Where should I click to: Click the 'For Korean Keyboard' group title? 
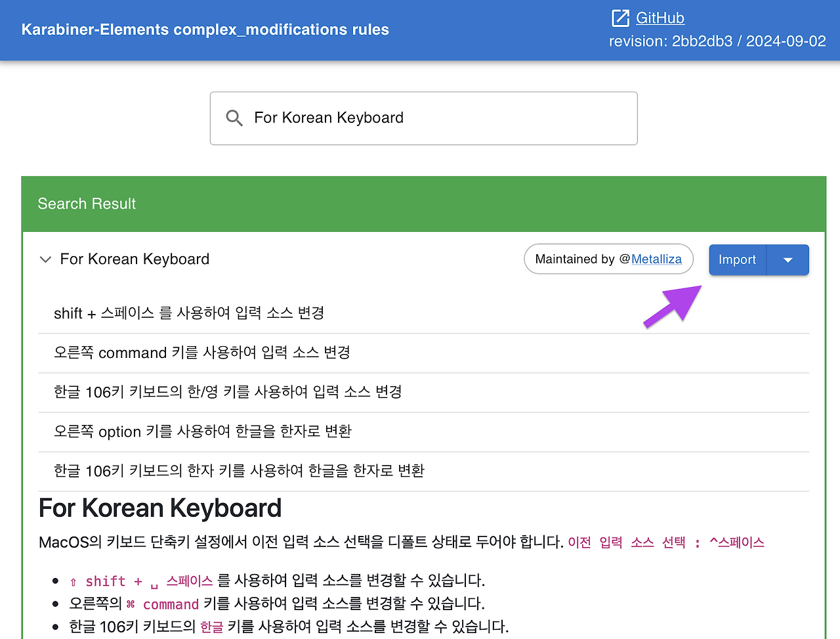pyautogui.click(x=135, y=259)
